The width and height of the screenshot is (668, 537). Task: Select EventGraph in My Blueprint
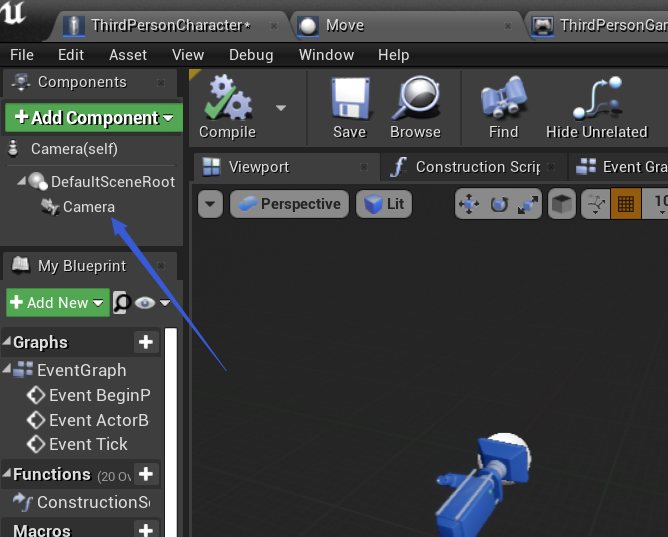pyautogui.click(x=81, y=370)
